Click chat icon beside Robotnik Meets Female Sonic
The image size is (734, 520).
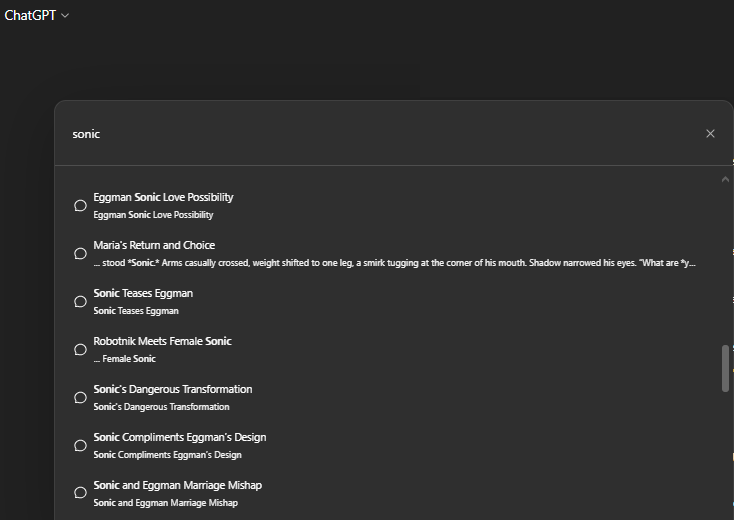pos(80,350)
